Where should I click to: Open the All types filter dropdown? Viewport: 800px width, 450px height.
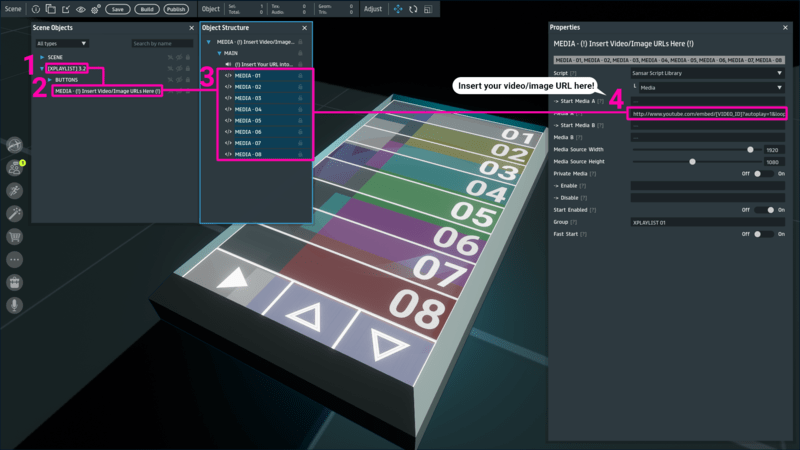click(x=61, y=44)
